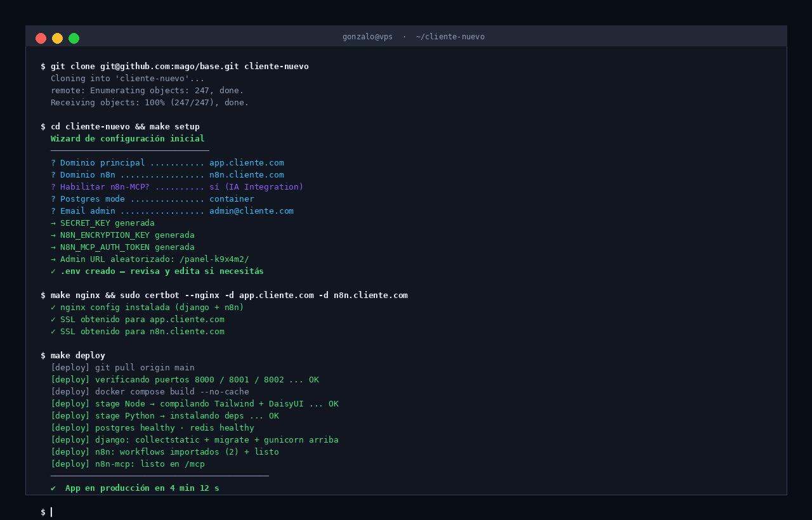812x520 pixels.
Task: Select the line "Cloning into 'cliente-nuevo'..."
Action: (128, 79)
